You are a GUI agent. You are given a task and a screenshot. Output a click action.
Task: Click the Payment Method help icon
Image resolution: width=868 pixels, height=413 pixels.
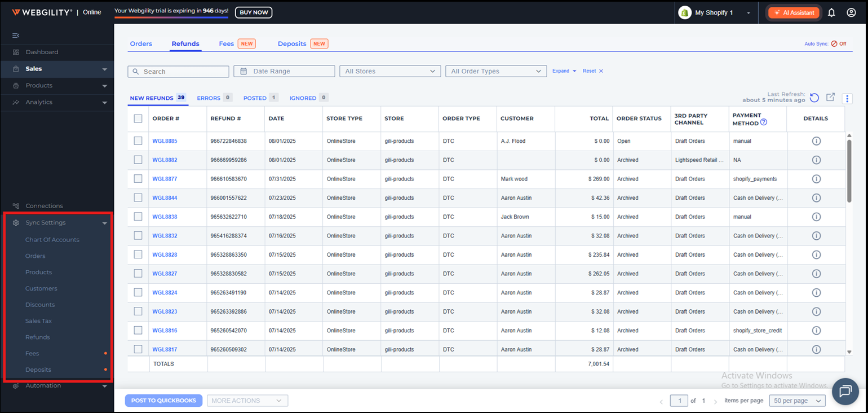tap(764, 122)
